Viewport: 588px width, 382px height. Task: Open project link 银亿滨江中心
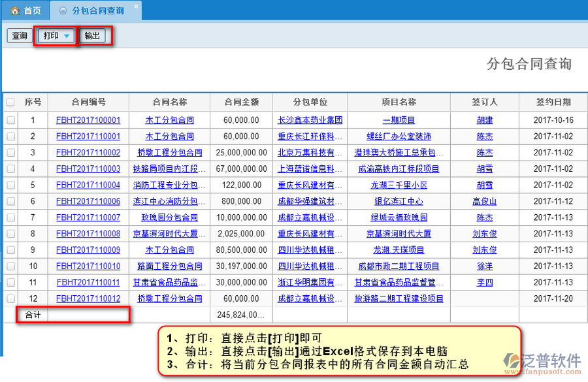point(399,202)
